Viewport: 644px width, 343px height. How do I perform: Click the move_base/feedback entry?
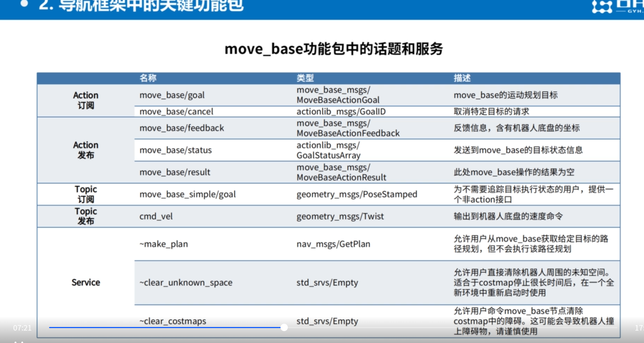pyautogui.click(x=182, y=128)
